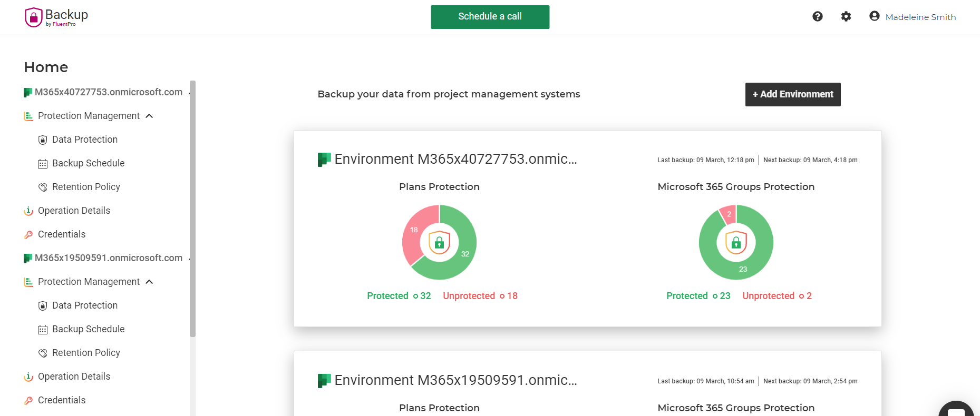Screen dimensions: 980x416
Task: Open Madeleine Smith profile menu
Action: tap(920, 17)
